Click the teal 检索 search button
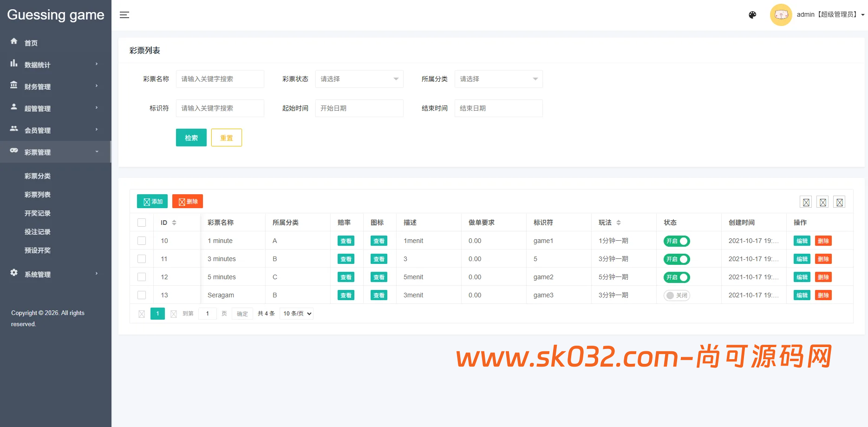The height and width of the screenshot is (427, 868). pyautogui.click(x=191, y=138)
